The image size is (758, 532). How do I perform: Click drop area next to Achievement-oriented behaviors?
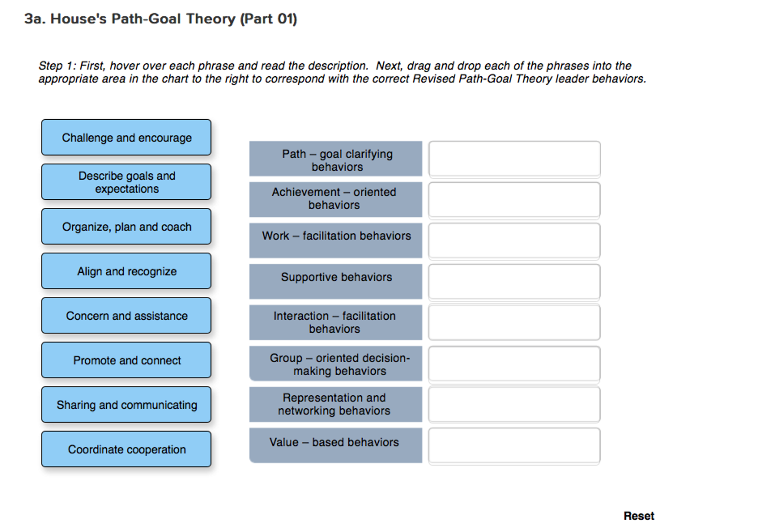point(514,200)
